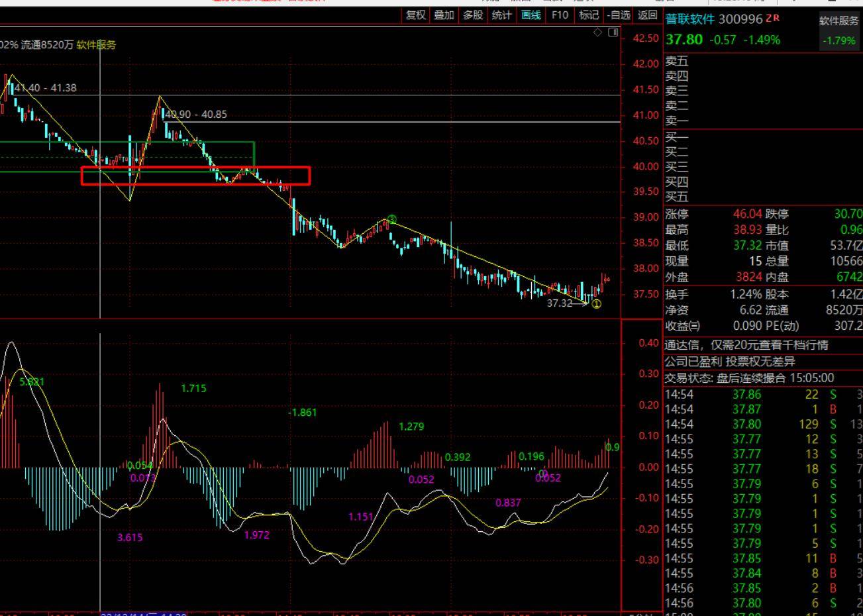
Task: Activate the 画线 drawing tool
Action: point(531,15)
